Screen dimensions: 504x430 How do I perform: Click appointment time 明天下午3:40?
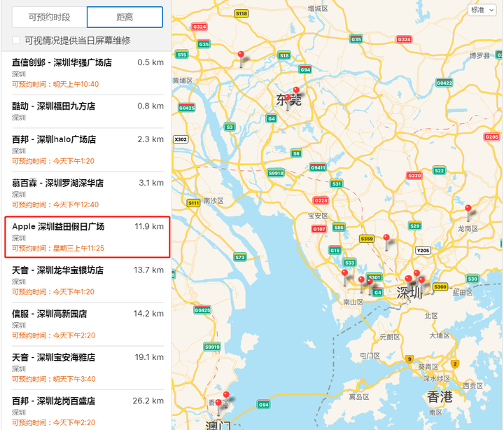[x=74, y=379]
